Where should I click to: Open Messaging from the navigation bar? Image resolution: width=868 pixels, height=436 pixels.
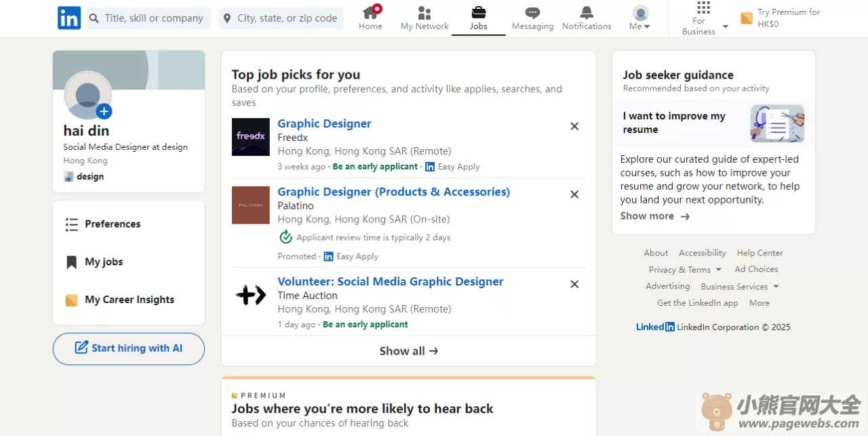pyautogui.click(x=532, y=18)
